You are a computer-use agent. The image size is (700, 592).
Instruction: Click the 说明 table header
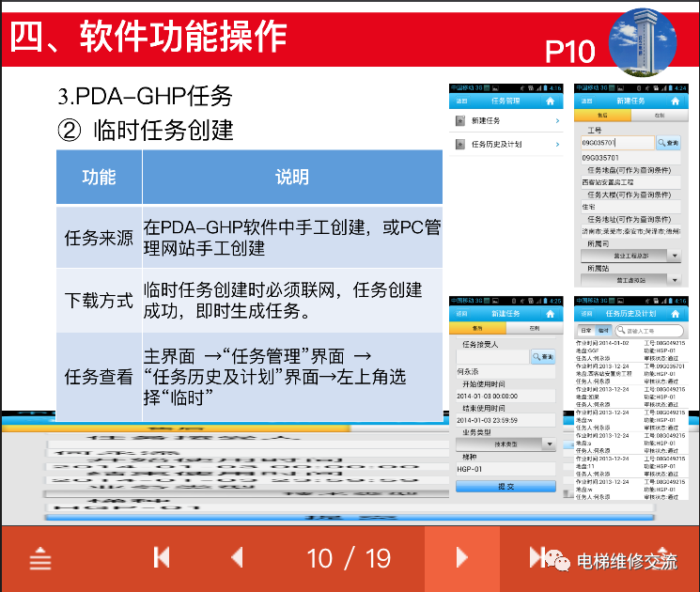tap(292, 178)
